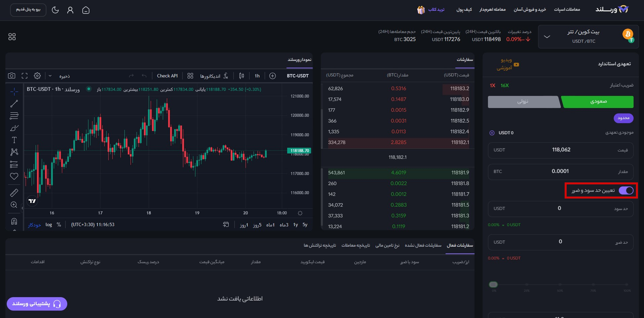Screen dimensions: 644x318
Task: Click the Check API link above the chart
Action: coord(167,76)
